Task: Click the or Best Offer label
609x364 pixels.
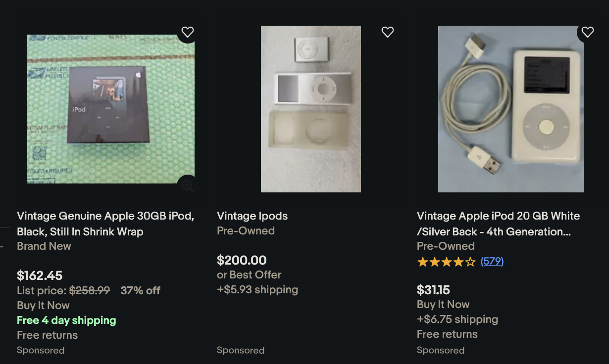Action: coord(249,274)
